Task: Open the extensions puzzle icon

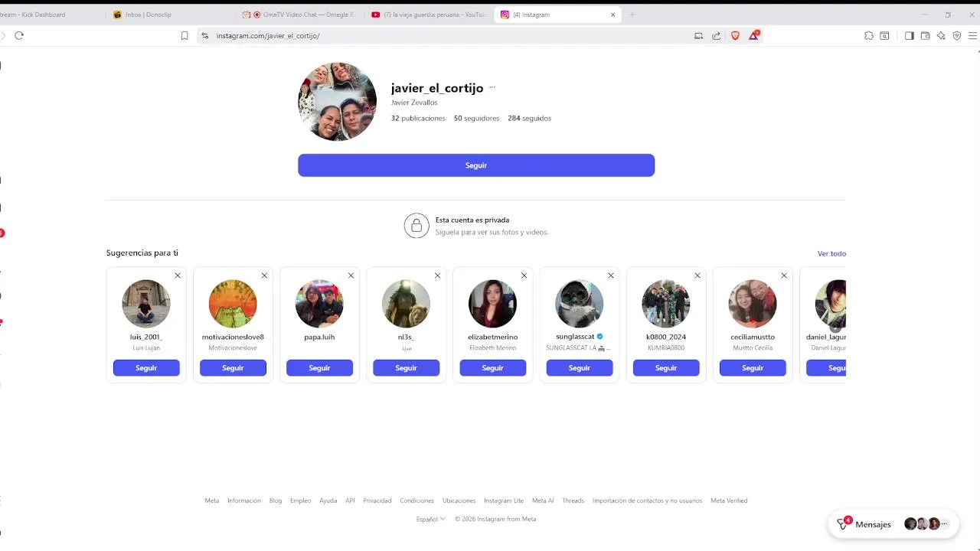Action: point(868,35)
